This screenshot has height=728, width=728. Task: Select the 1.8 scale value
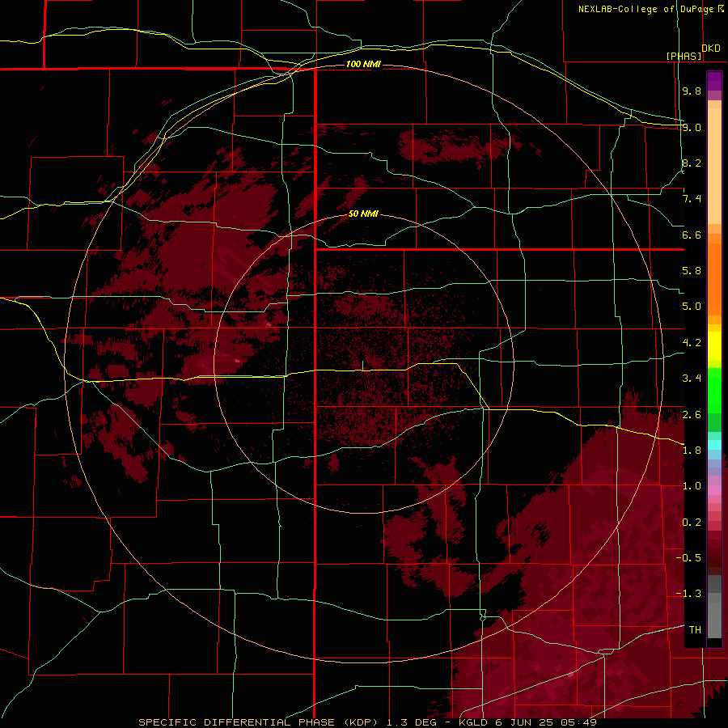(692, 451)
